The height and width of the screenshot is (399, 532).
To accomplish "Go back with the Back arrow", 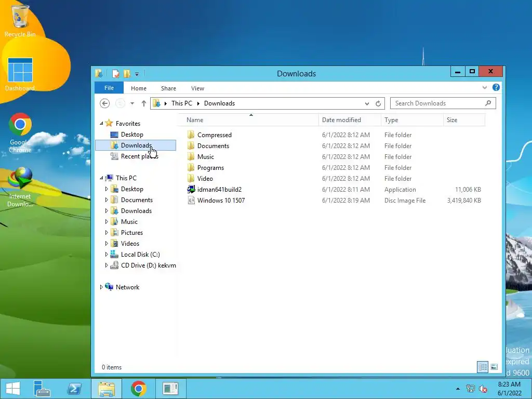I will click(x=105, y=103).
